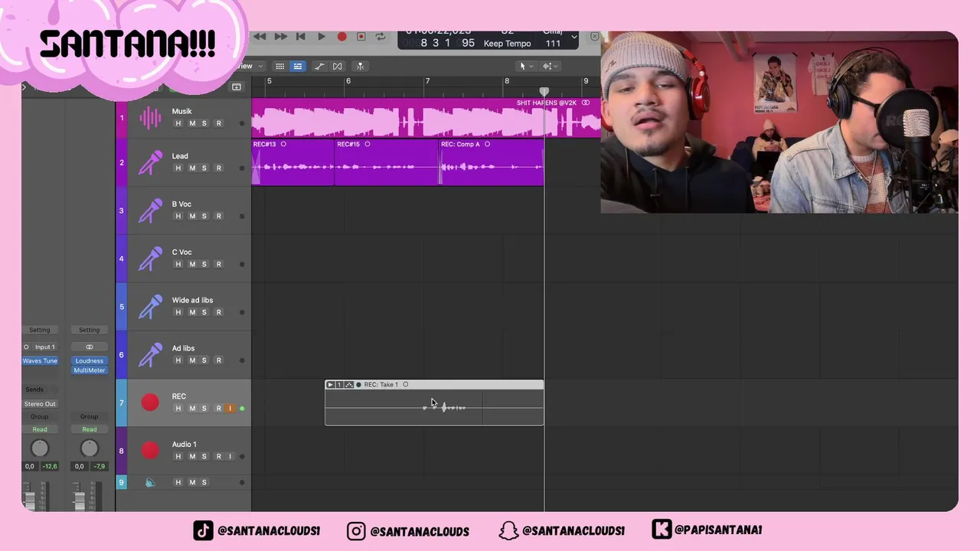Record-enable the REC track
This screenshot has height=551, width=980.
tap(218, 409)
